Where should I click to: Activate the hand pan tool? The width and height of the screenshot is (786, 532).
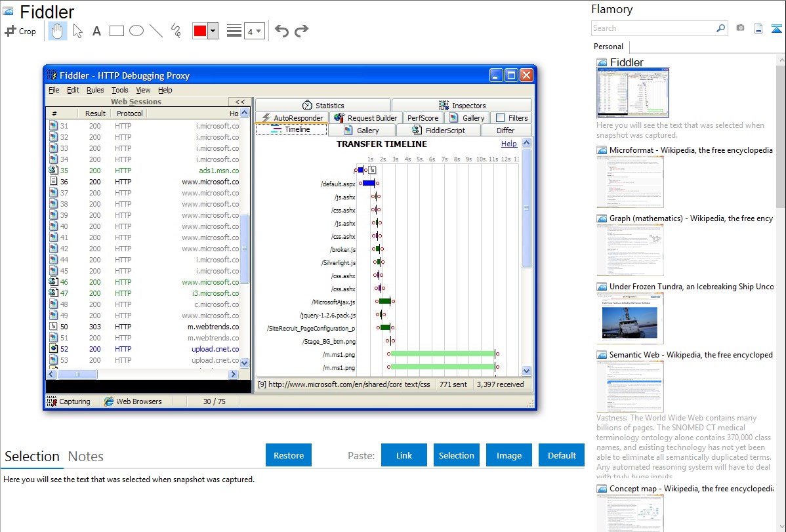(x=57, y=31)
